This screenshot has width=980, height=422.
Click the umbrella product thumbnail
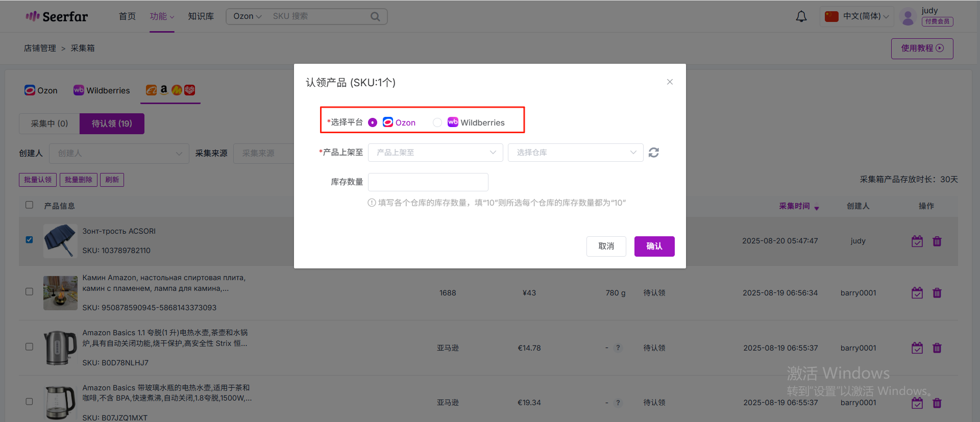click(x=60, y=241)
